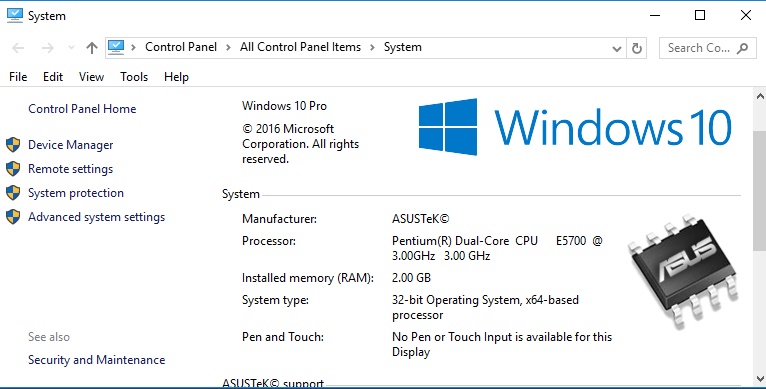Select All Control Panel Items breadcrumb
This screenshot has height=389, width=766.
click(300, 47)
